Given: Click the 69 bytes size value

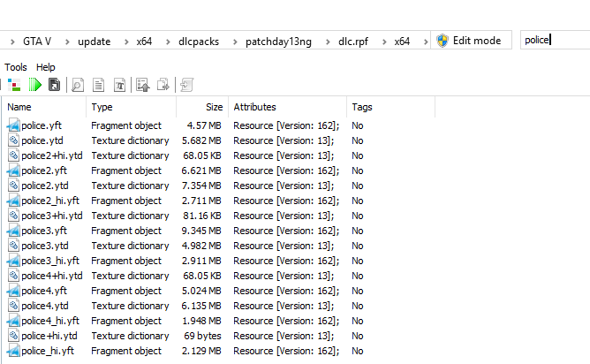Looking at the screenshot, I should pos(202,336).
